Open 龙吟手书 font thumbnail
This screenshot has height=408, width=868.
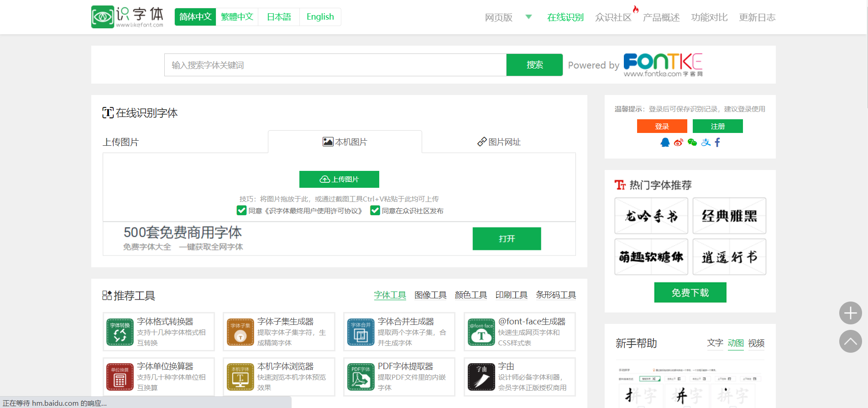[651, 216]
